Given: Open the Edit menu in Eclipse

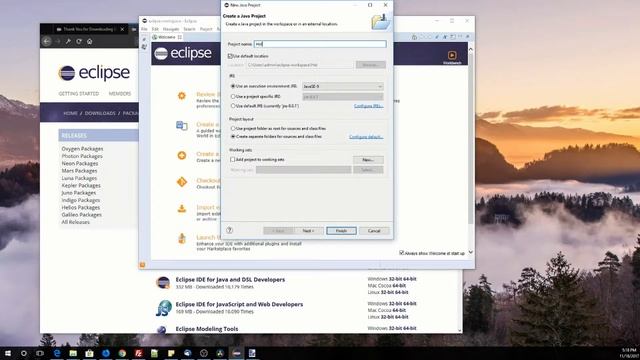Looking at the screenshot, I should (155, 29).
